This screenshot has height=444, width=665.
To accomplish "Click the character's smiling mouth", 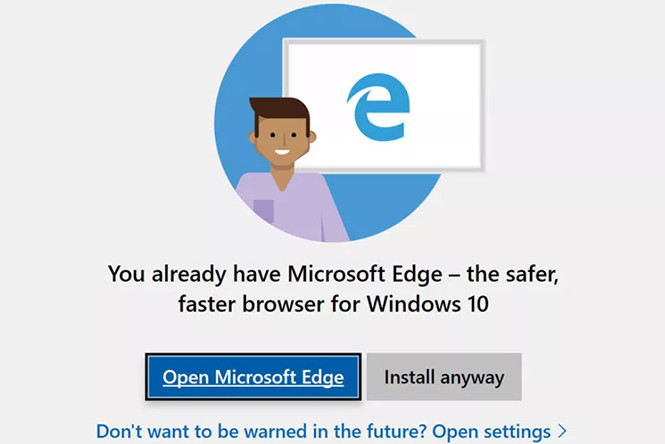I will pos(282,152).
